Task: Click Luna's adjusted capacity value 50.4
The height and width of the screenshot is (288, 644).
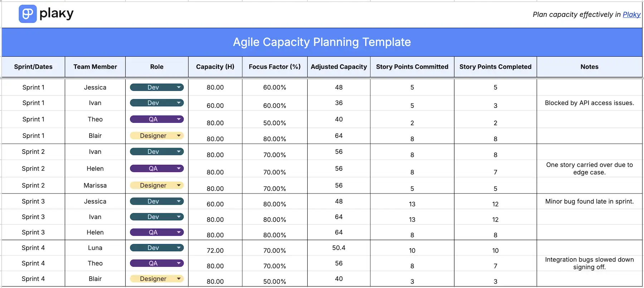Action: pyautogui.click(x=338, y=247)
